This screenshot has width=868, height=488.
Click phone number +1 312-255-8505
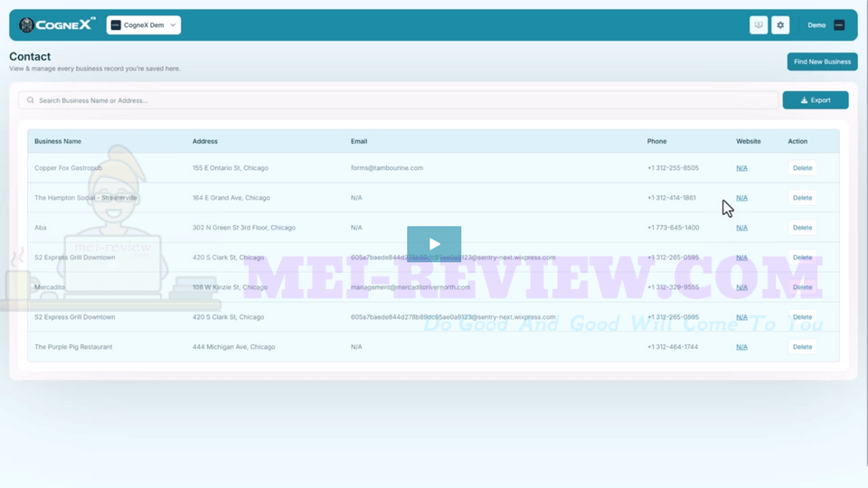click(673, 168)
